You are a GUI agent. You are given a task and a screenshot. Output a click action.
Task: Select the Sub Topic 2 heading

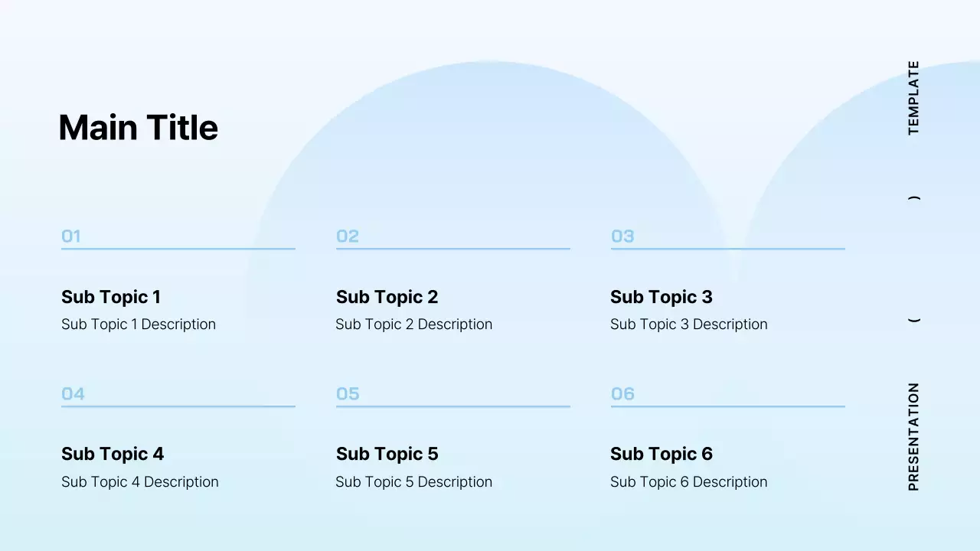click(387, 297)
